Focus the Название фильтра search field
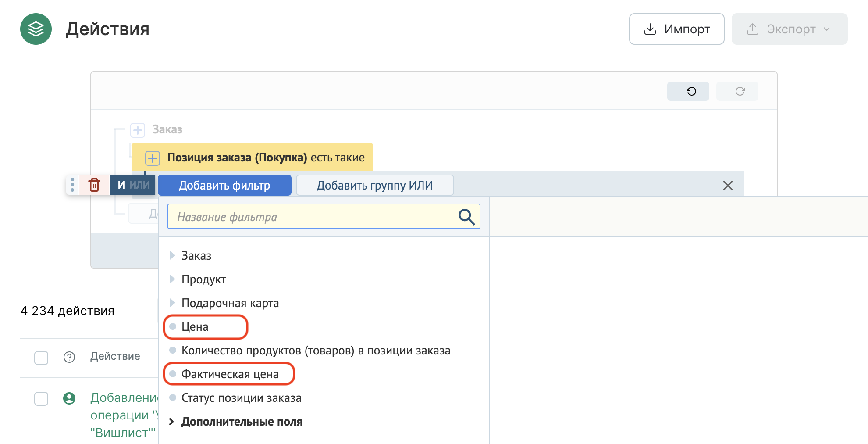The height and width of the screenshot is (444, 868). [324, 216]
